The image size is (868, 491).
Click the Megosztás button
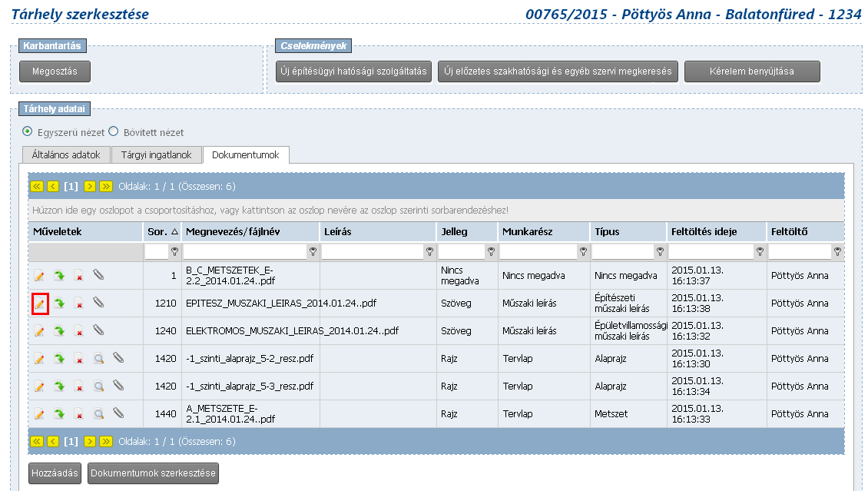55,71
